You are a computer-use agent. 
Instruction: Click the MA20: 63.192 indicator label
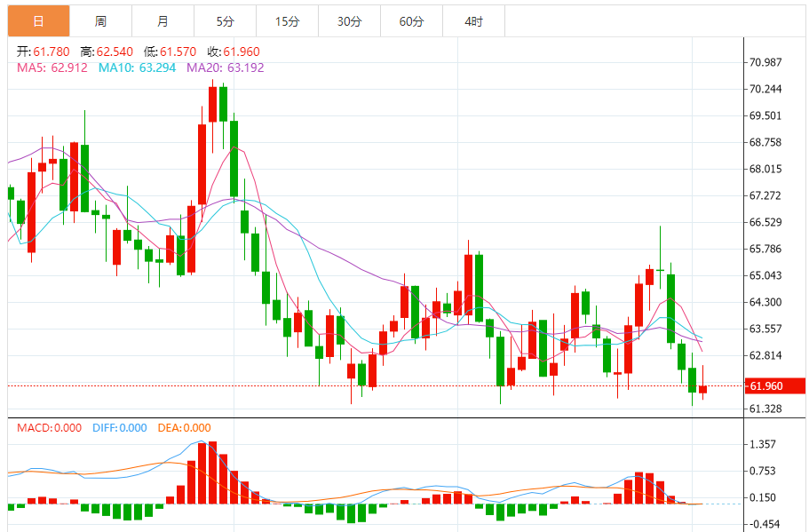225,67
